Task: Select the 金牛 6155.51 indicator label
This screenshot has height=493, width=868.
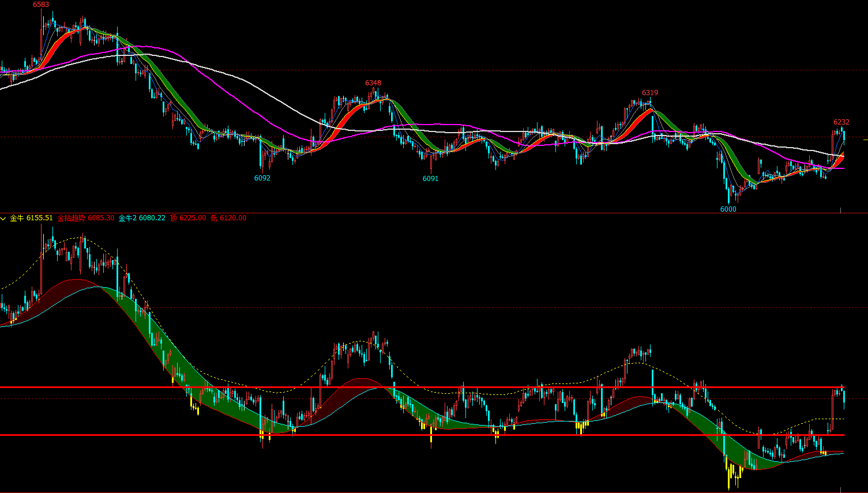Action: (31, 218)
